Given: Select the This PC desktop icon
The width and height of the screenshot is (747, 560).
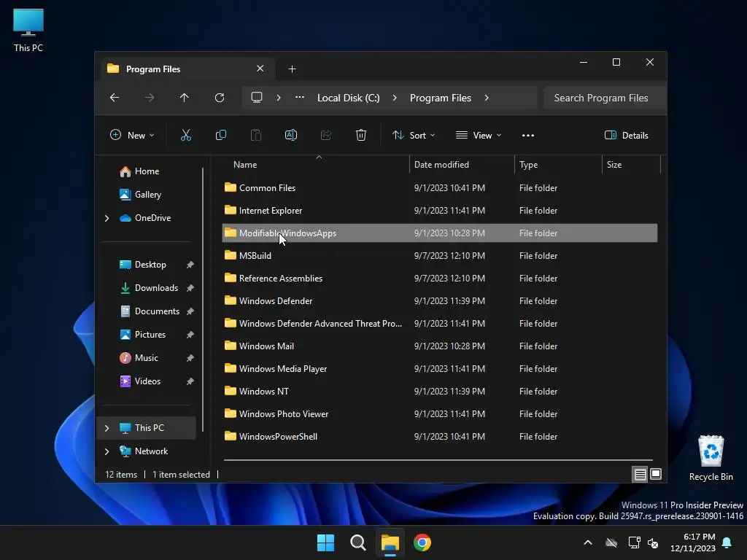Looking at the screenshot, I should coord(28,30).
